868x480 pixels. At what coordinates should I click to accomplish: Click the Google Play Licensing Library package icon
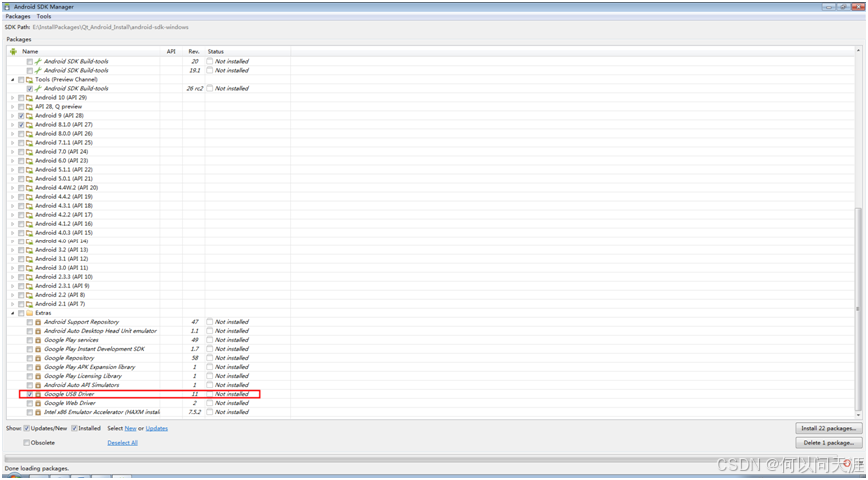pos(38,376)
